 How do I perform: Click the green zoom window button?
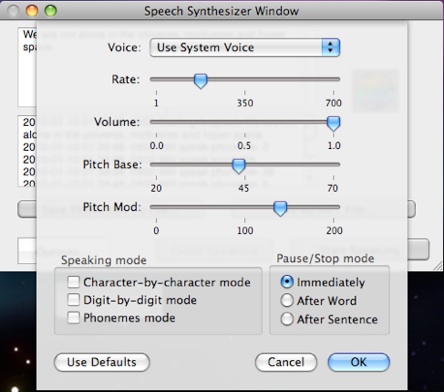tap(51, 11)
